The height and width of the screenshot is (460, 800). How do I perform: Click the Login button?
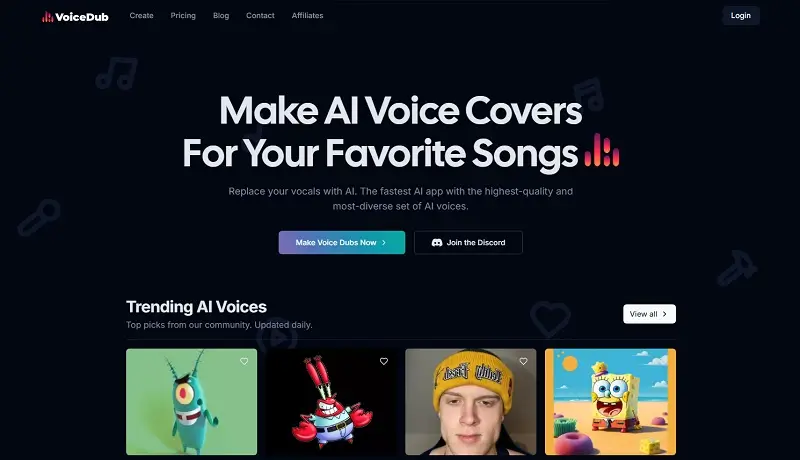(x=741, y=16)
